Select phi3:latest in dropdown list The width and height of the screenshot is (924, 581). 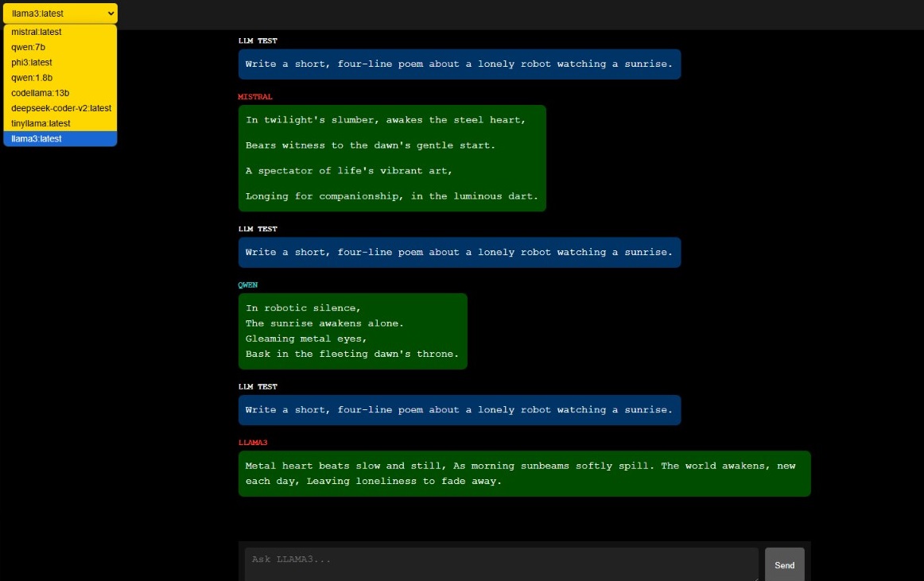pos(60,63)
